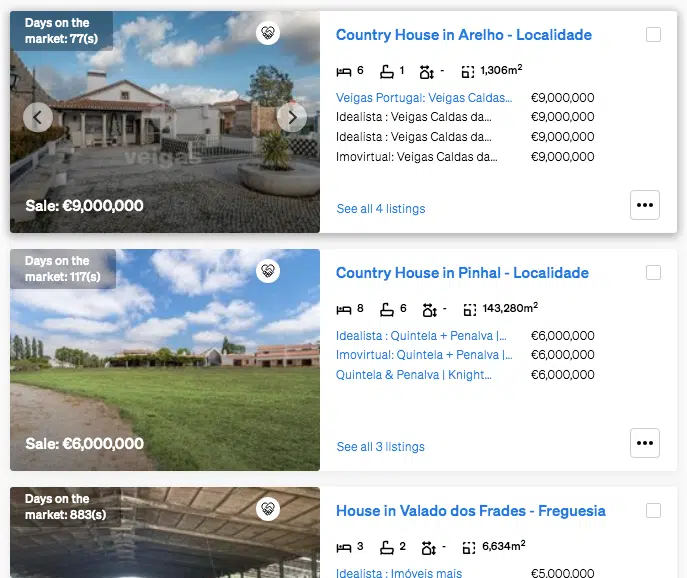The height and width of the screenshot is (578, 687).
Task: Click the area size icon on the Pinhal listing
Action: click(x=469, y=310)
